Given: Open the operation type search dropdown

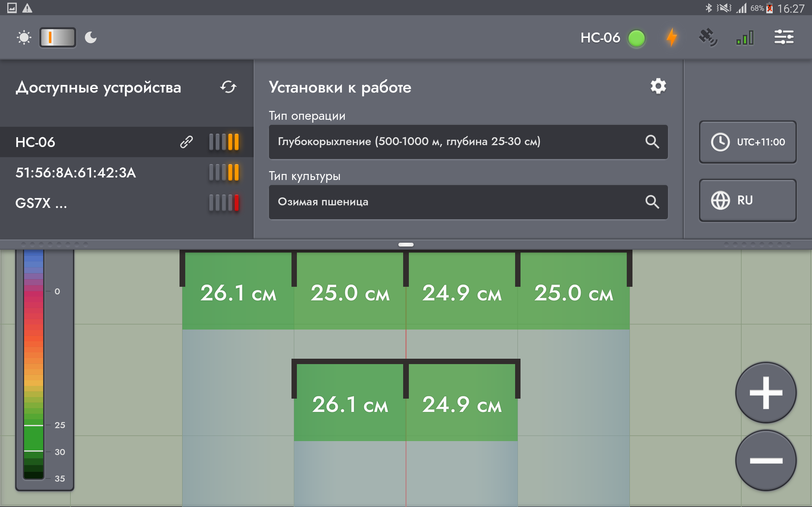Looking at the screenshot, I should pyautogui.click(x=652, y=142).
